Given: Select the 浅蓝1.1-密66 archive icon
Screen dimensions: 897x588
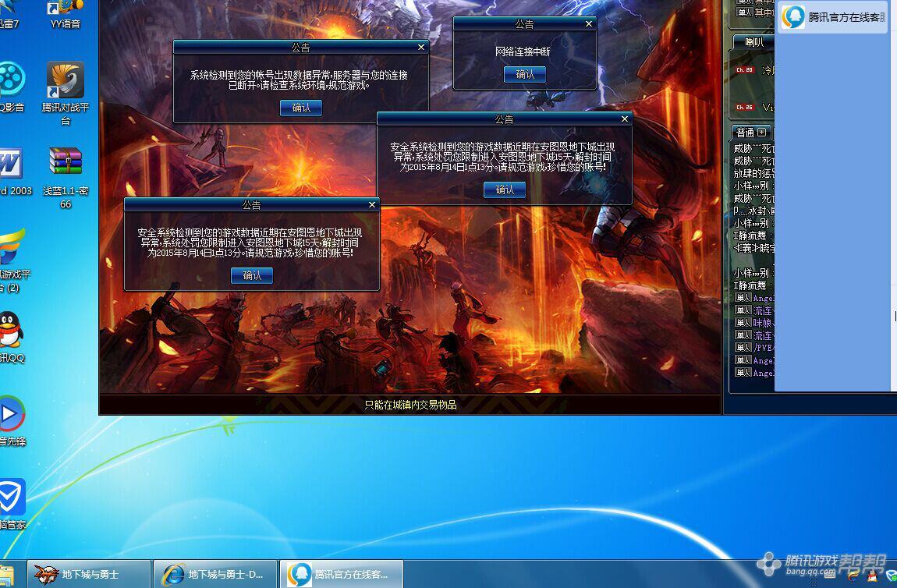Looking at the screenshot, I should 66,178.
